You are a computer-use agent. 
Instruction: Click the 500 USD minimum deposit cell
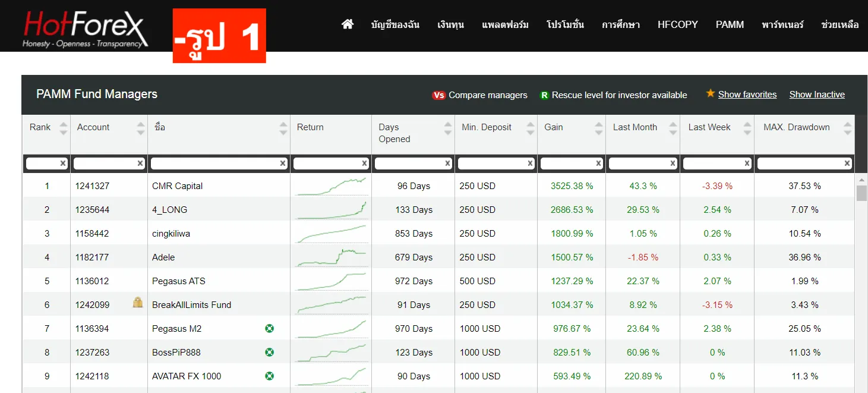[x=477, y=281]
